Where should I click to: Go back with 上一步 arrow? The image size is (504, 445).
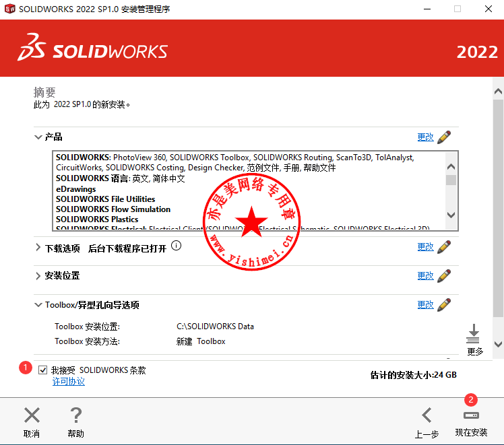point(427,415)
